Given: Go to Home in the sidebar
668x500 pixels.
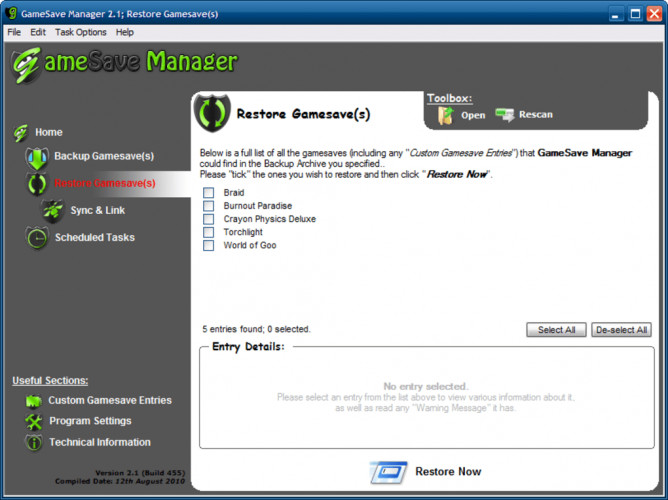Looking at the screenshot, I should pos(49,132).
